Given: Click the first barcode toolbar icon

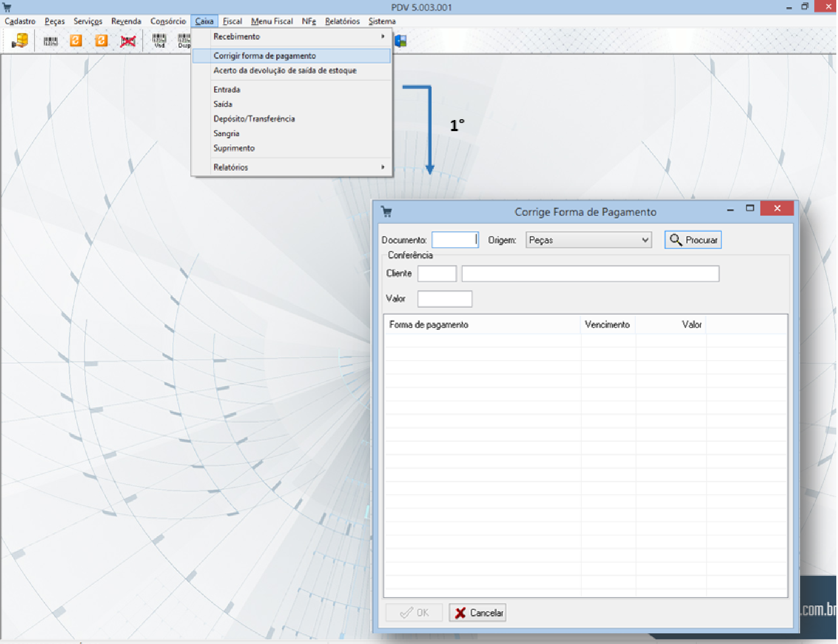Looking at the screenshot, I should 50,41.
